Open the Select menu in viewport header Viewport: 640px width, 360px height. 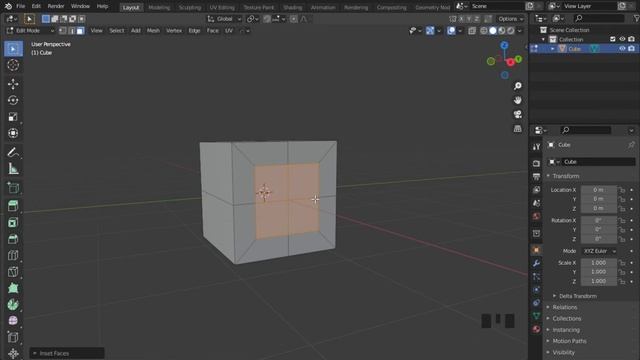[116, 31]
